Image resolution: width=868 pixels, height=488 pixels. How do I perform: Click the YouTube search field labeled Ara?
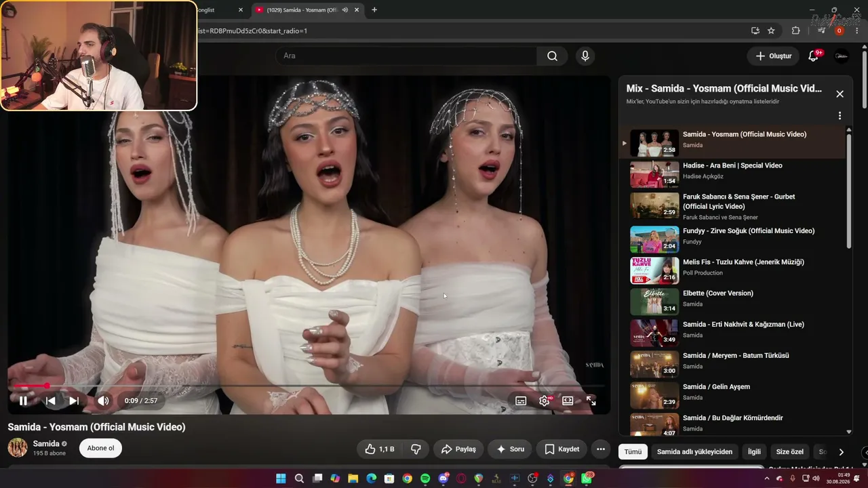coord(406,56)
